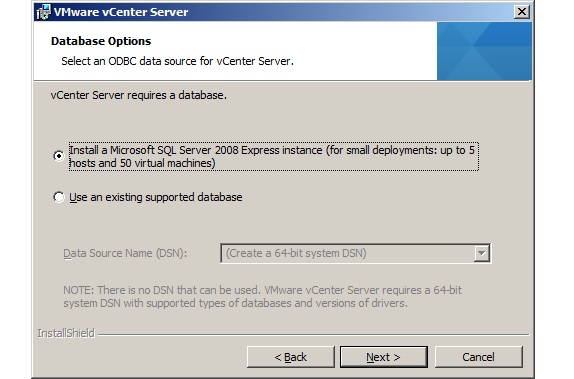The height and width of the screenshot is (379, 574).
Task: Click the VMware vCenter Server title bar text
Action: pyautogui.click(x=121, y=12)
